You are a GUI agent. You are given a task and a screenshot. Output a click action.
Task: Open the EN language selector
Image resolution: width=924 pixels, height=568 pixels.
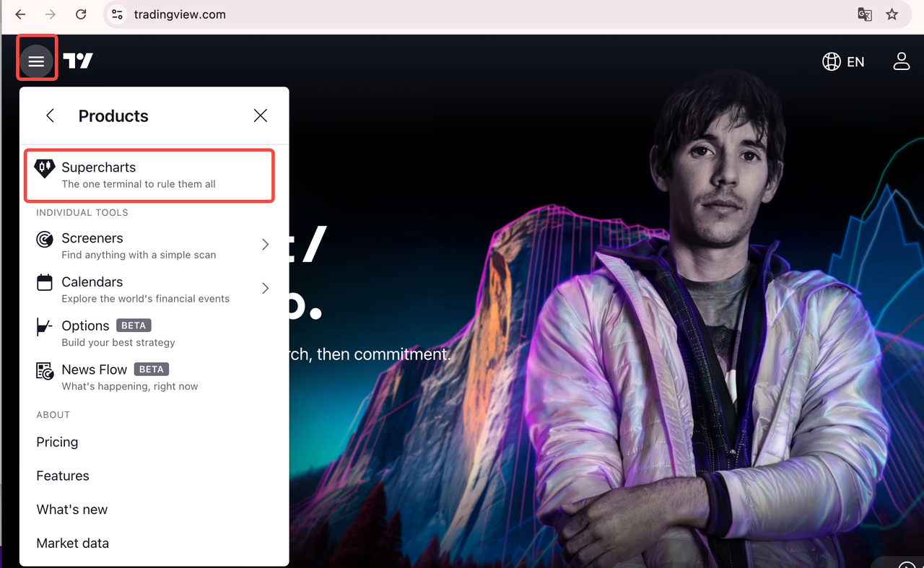click(x=843, y=61)
